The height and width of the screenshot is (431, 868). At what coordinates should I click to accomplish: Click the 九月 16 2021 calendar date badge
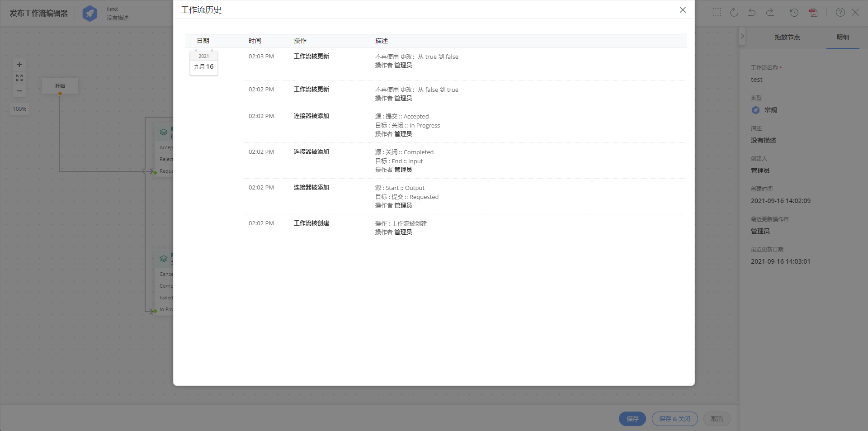(204, 63)
